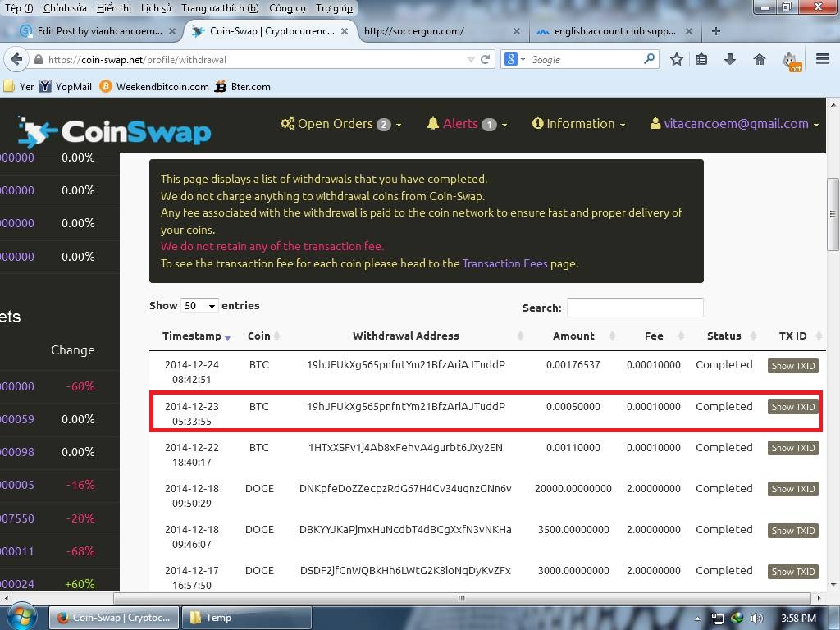Sort table by Timestamp column

(x=196, y=336)
